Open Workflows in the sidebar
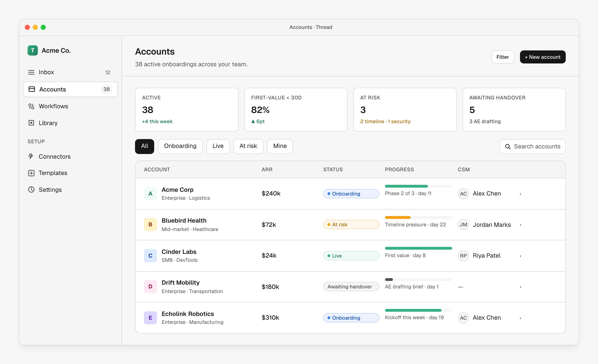Viewport: 598px width, 364px height. 70,106
